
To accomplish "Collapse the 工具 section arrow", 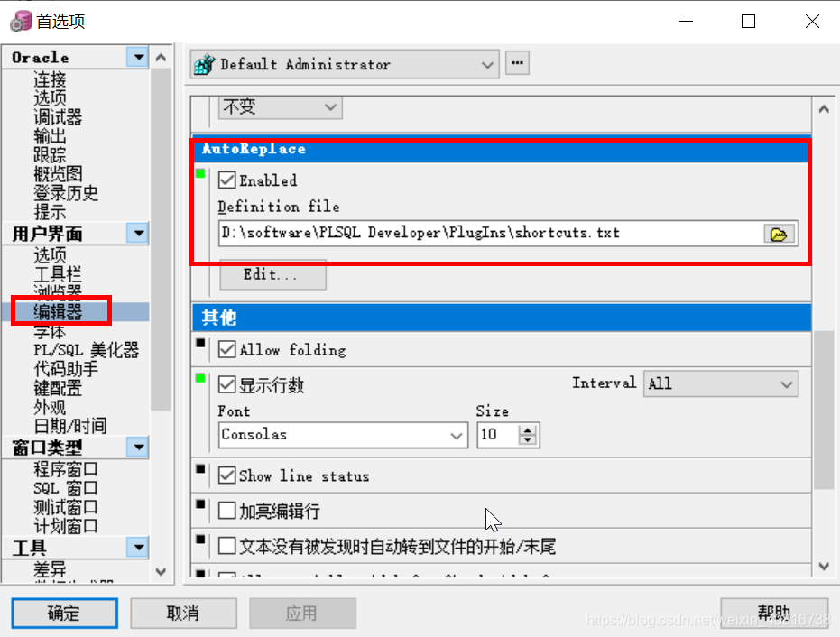I will pyautogui.click(x=138, y=547).
